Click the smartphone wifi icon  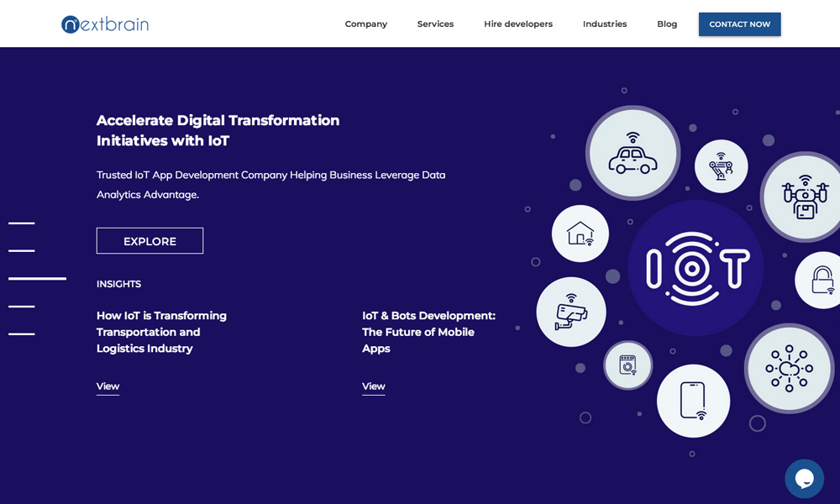pyautogui.click(x=693, y=401)
